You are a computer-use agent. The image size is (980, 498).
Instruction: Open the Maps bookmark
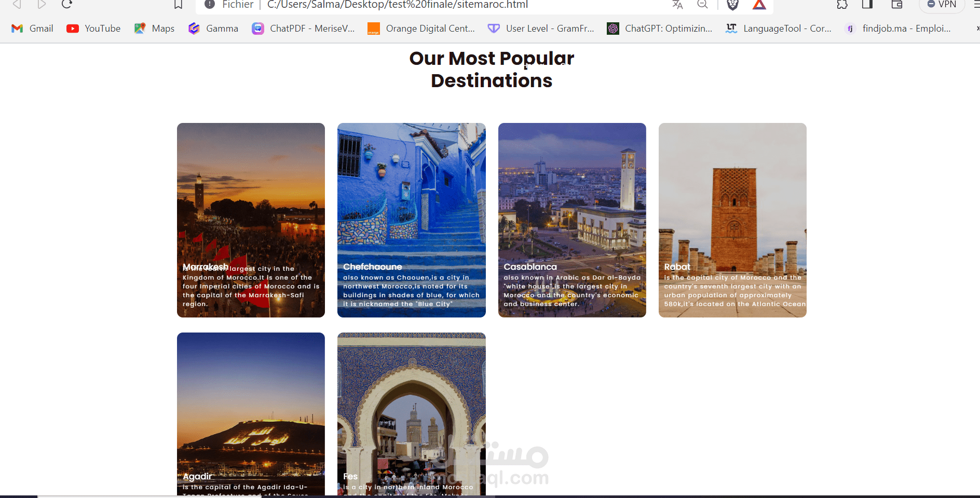(x=154, y=29)
